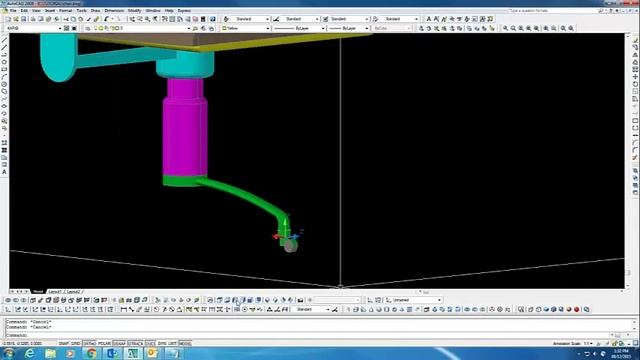
Task: Toggle LWT lineweight display in status bar
Action: tap(172, 344)
